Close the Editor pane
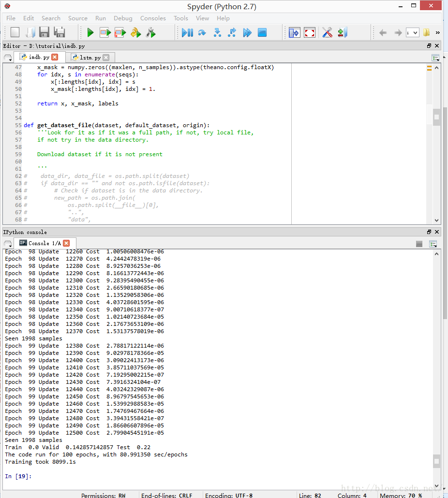448x498 pixels. pyautogui.click(x=437, y=46)
